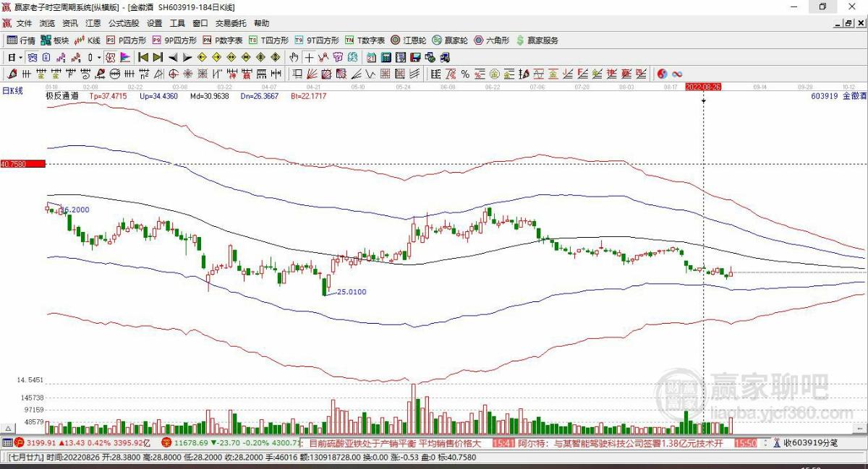Click the Bt=22.1717 value
The image size is (868, 469).
(x=309, y=95)
